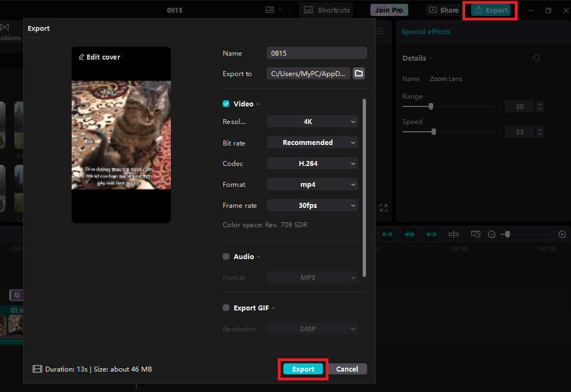The width and height of the screenshot is (571, 392).
Task: Click Cancel to close the export dialog
Action: [x=347, y=369]
